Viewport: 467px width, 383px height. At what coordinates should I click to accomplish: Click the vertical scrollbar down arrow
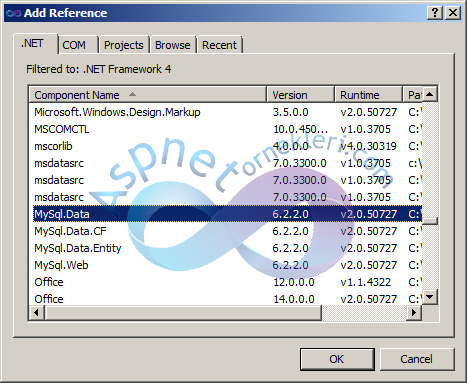tap(430, 296)
